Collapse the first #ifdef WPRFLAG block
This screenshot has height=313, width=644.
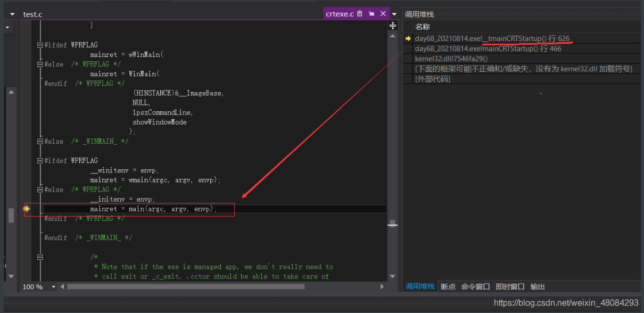(40, 45)
